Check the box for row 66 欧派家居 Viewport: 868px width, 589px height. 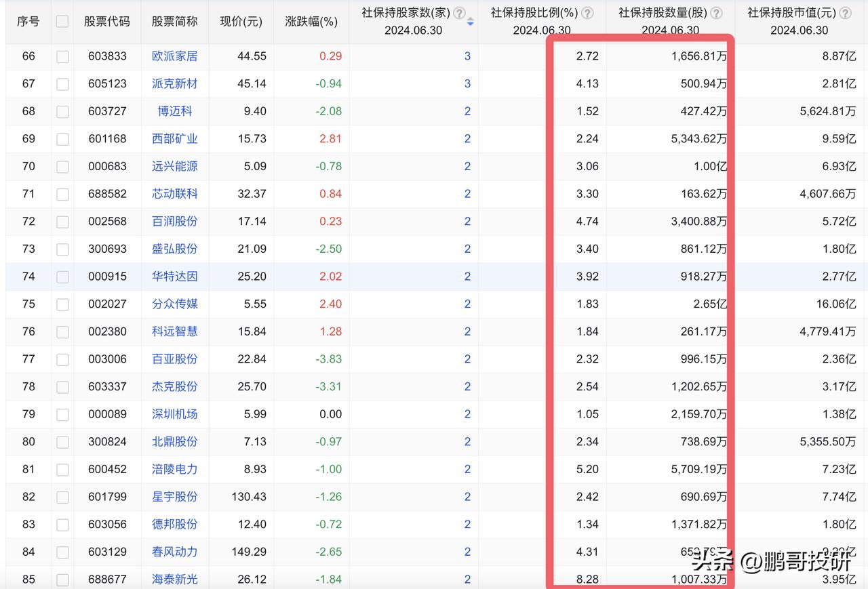coord(62,56)
